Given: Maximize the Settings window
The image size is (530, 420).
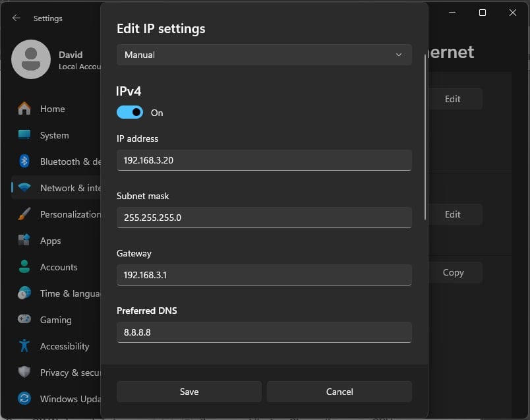Looking at the screenshot, I should [x=483, y=13].
